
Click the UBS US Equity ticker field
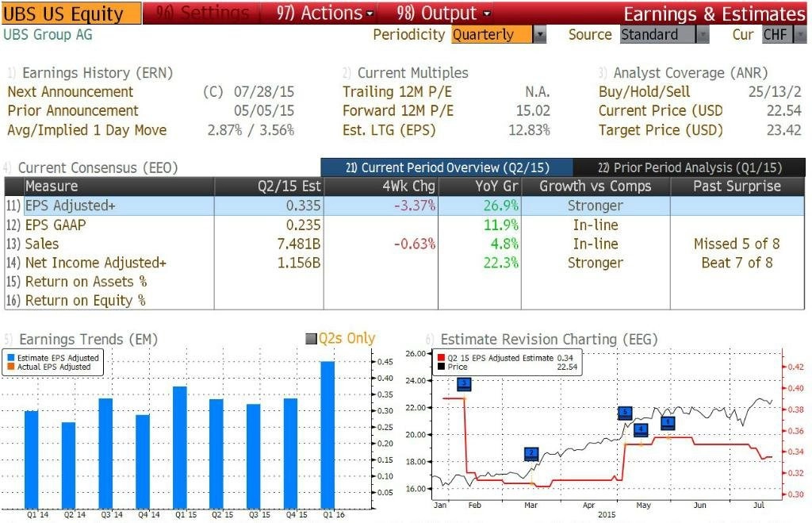click(71, 13)
